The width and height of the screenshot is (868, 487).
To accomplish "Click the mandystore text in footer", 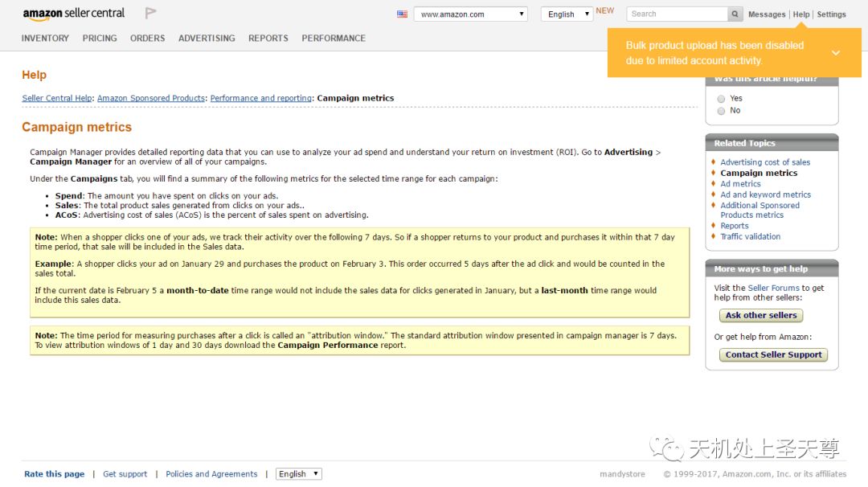I will [x=622, y=473].
